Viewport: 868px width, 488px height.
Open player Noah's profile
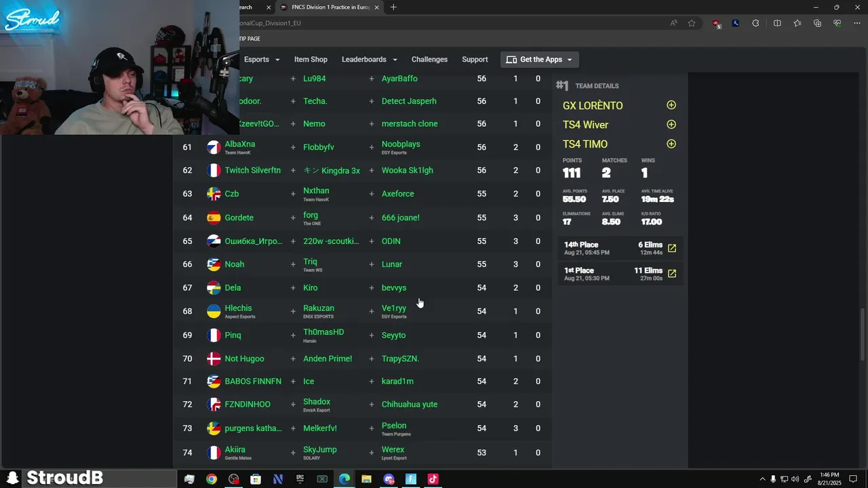pyautogui.click(x=234, y=264)
